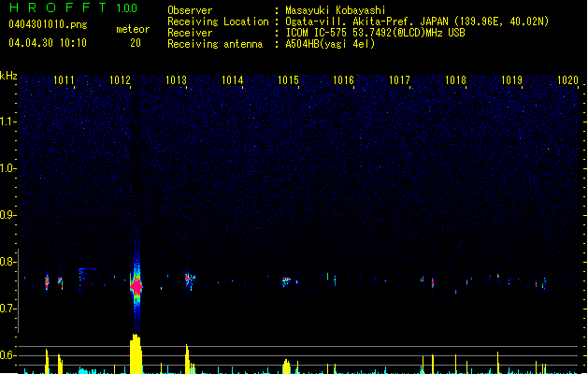Click time axis marker 1019

click(511, 80)
